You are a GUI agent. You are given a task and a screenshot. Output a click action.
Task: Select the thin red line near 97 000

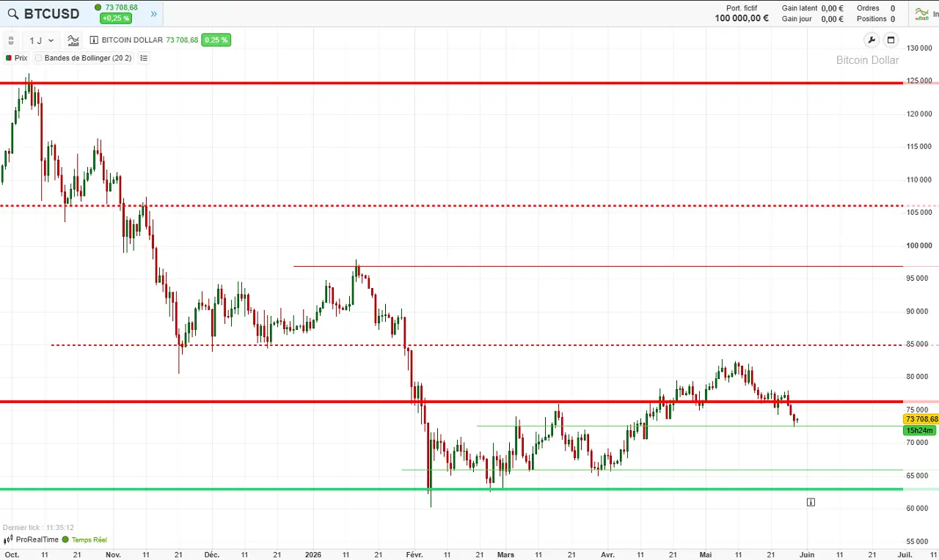click(598, 266)
